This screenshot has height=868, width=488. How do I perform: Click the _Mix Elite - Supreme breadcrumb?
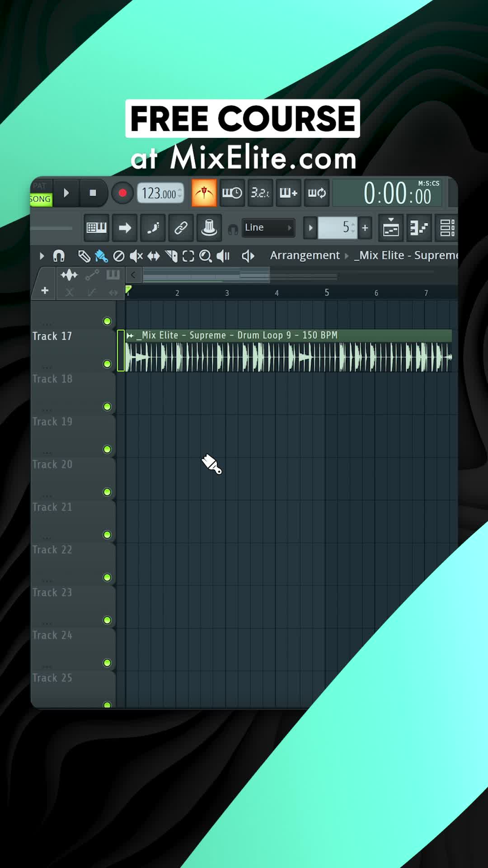pos(406,255)
